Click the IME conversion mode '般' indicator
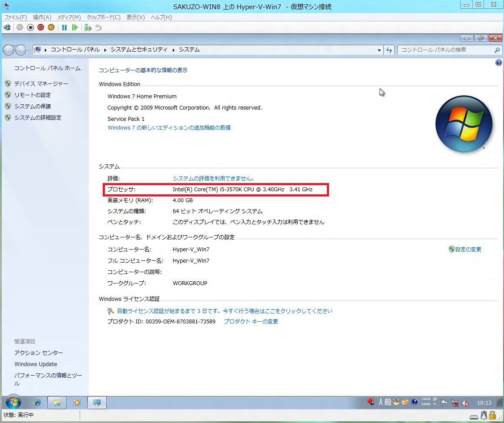Viewport: 504px width, 423px height. click(388, 402)
